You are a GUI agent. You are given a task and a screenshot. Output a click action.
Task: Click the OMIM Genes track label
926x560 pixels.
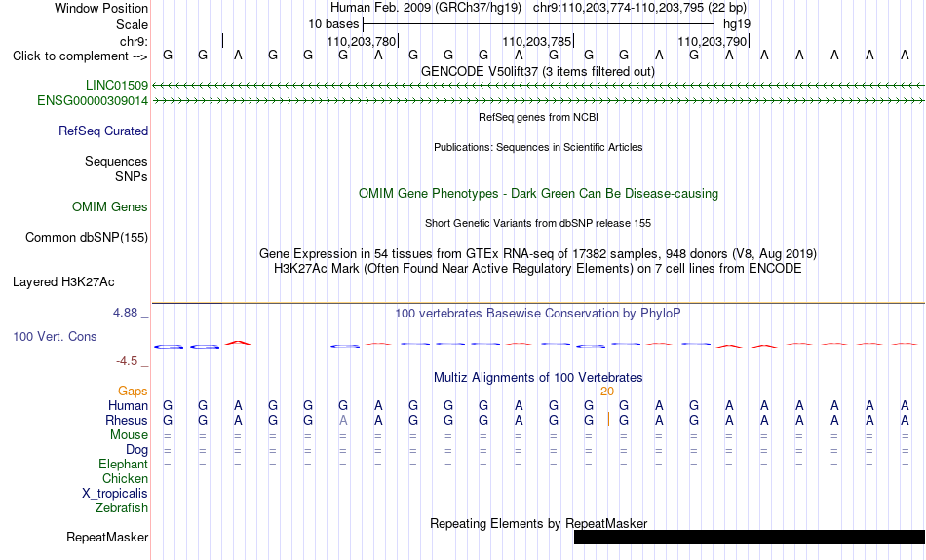[x=110, y=207]
